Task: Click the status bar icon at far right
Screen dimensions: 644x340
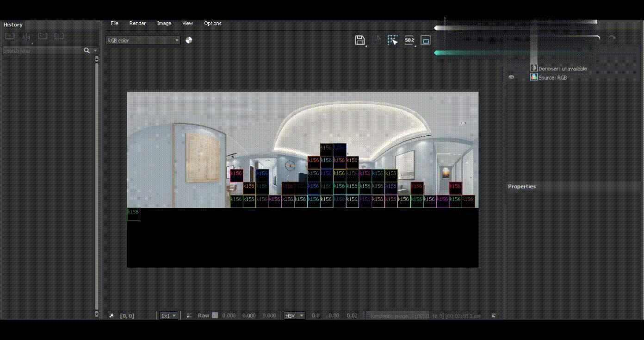Action: (x=494, y=315)
